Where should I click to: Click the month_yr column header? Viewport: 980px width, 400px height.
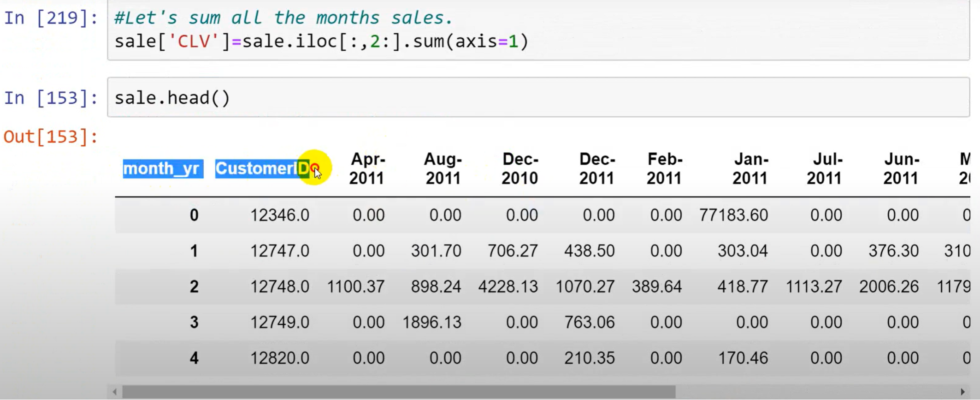163,168
